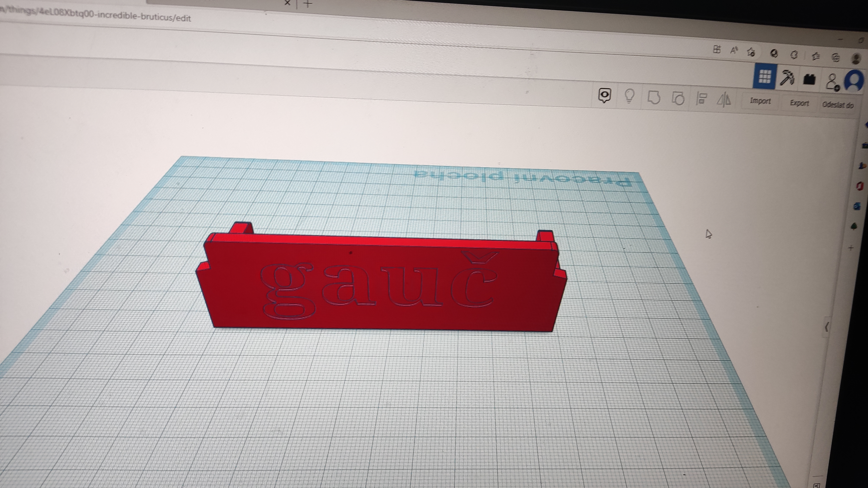Click the Odeslat do button
Screen dimensions: 868x488
point(838,105)
